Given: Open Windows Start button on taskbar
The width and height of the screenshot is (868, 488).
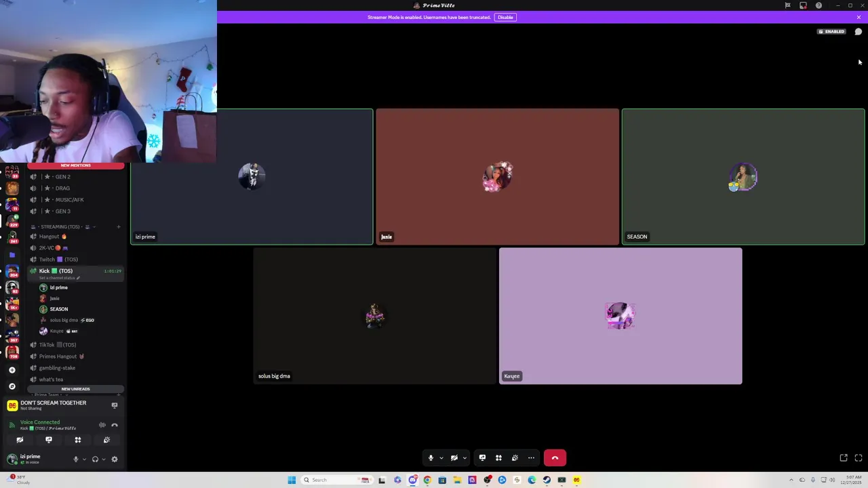Looking at the screenshot, I should pyautogui.click(x=292, y=480).
